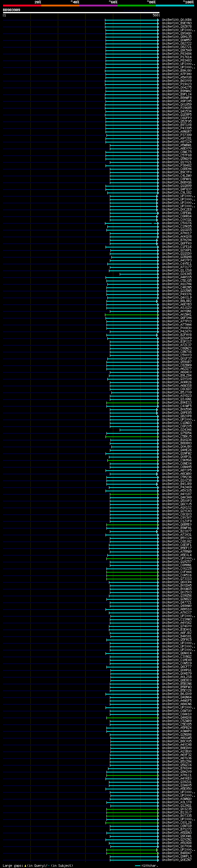Pick the UniRef100_P37399 subject label
This screenshot has width=197, height=868.
(x=177, y=135)
